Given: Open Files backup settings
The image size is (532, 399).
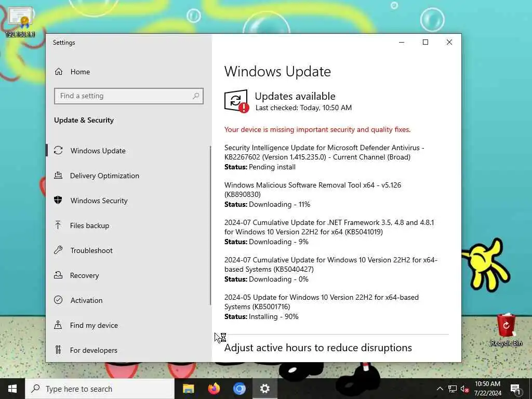Looking at the screenshot, I should pos(128,225).
